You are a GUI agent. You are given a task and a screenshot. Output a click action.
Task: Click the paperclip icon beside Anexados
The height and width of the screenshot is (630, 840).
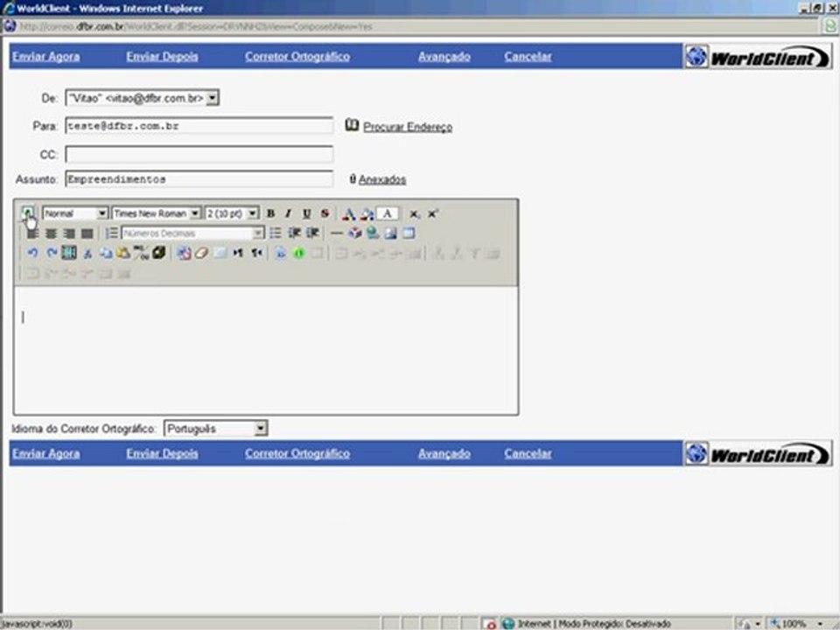(353, 178)
